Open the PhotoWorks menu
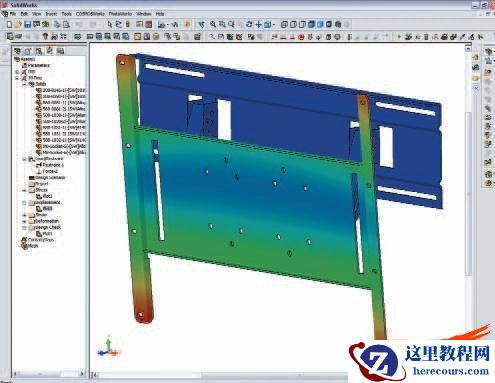Screen dimensions: 495x383 pyautogui.click(x=120, y=14)
